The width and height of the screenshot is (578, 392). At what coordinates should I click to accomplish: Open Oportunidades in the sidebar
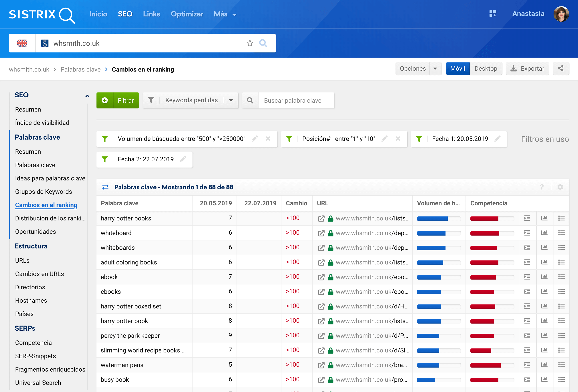tap(35, 231)
